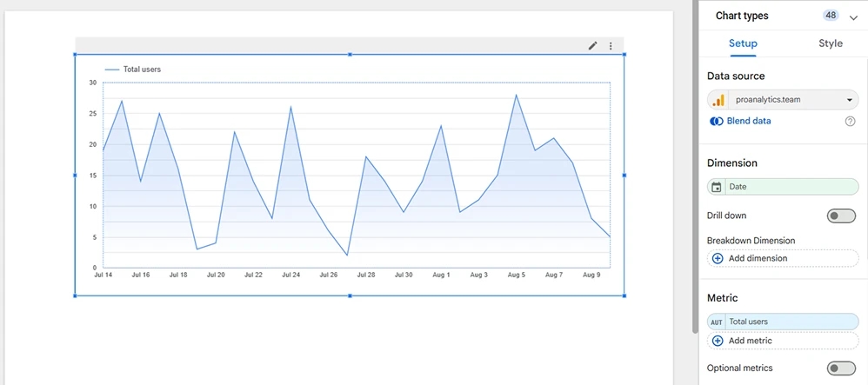Click Add dimension under Breakdown Dimension

pyautogui.click(x=783, y=258)
